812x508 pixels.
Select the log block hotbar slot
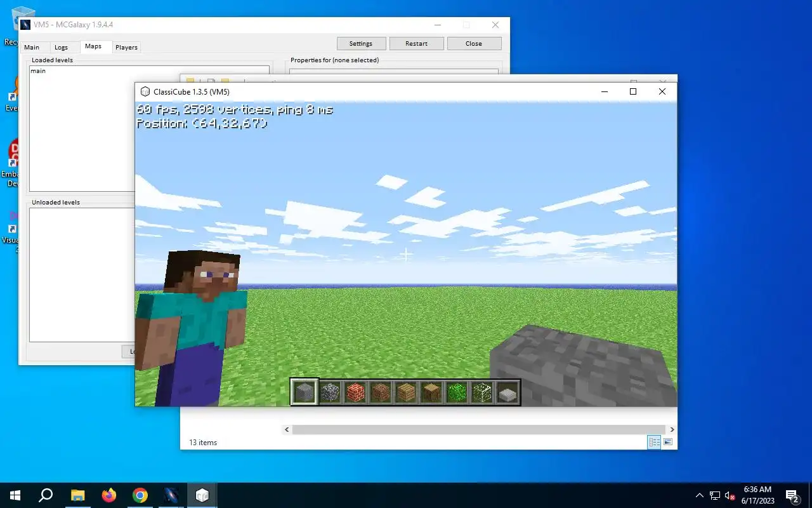pos(431,392)
